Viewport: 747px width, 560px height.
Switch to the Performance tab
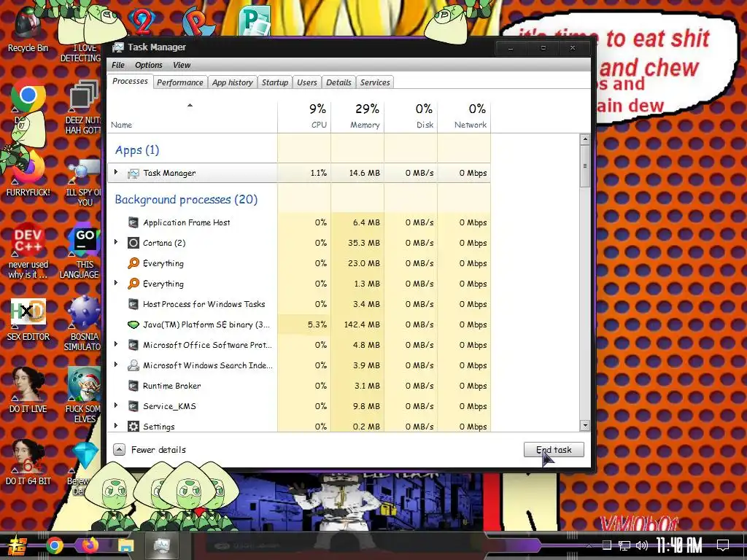180,82
